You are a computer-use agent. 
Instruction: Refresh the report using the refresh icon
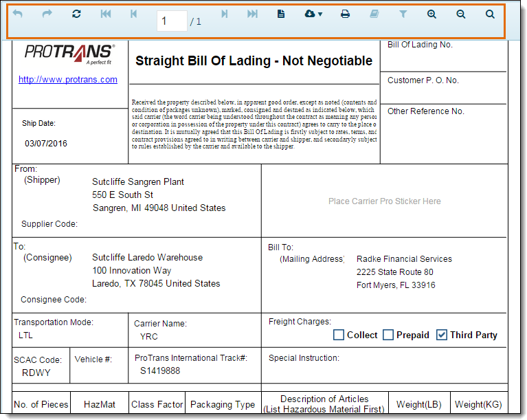76,14
